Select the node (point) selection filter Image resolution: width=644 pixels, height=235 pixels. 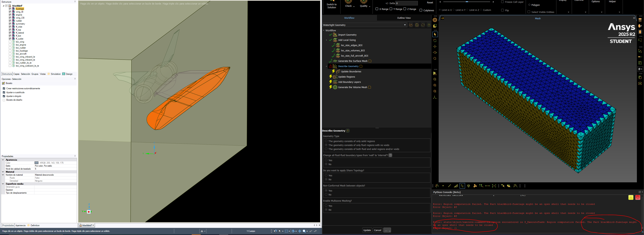click(x=443, y=186)
